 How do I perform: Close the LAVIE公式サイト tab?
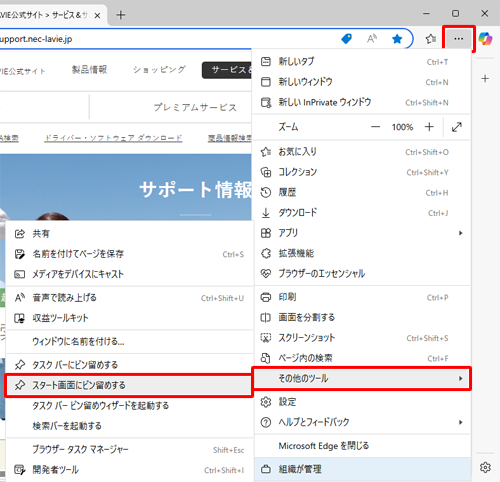point(97,15)
